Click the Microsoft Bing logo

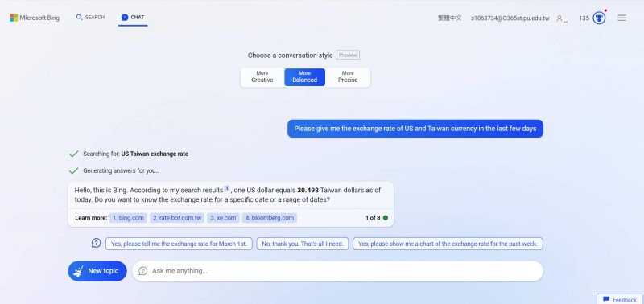point(35,18)
